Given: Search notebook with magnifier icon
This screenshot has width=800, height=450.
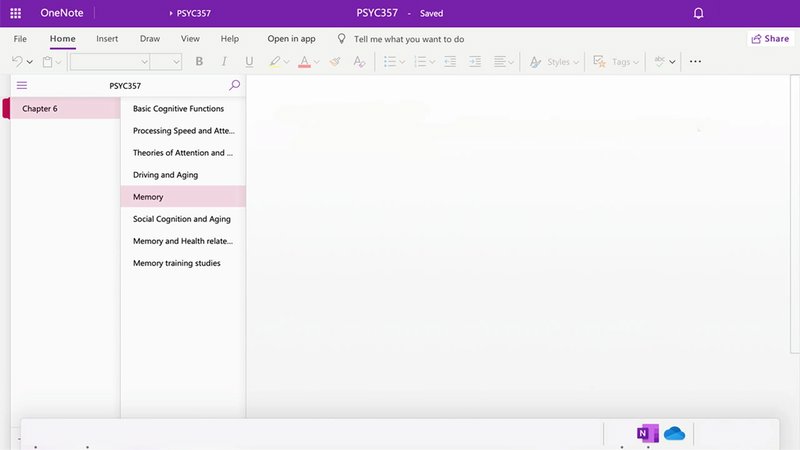Looking at the screenshot, I should 235,86.
